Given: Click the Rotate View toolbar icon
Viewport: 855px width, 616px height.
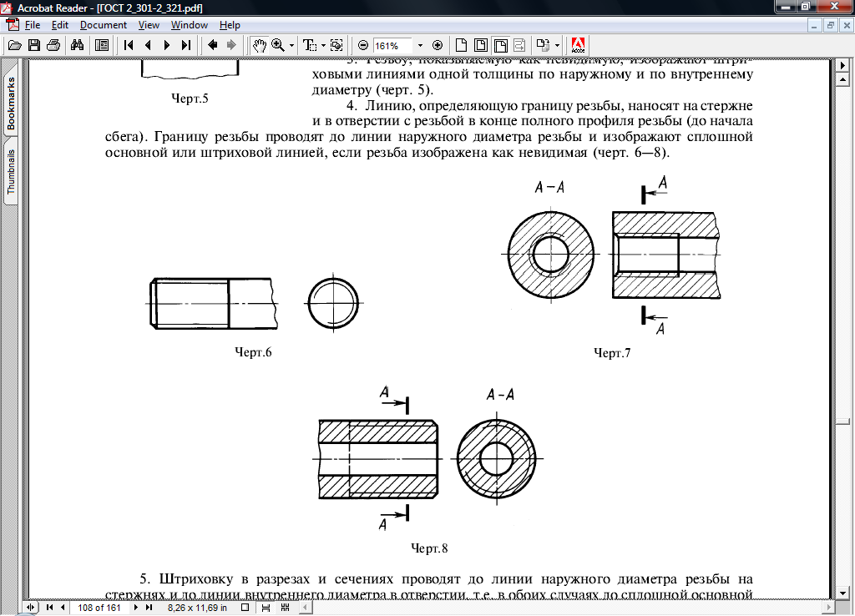Looking at the screenshot, I should tap(542, 45).
